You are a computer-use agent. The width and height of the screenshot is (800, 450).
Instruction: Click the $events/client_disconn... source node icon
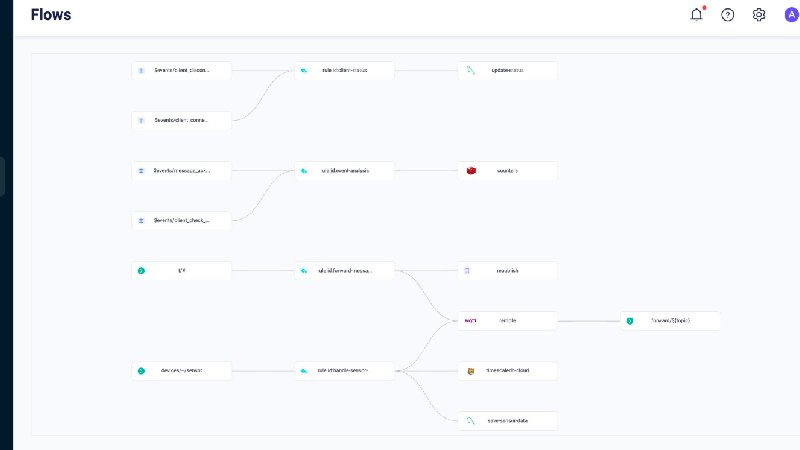[141, 70]
